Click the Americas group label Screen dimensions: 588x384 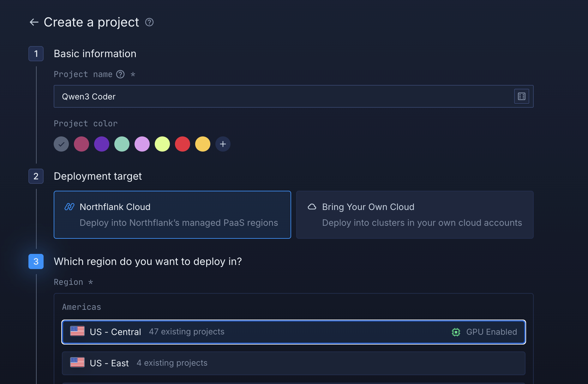pos(82,307)
